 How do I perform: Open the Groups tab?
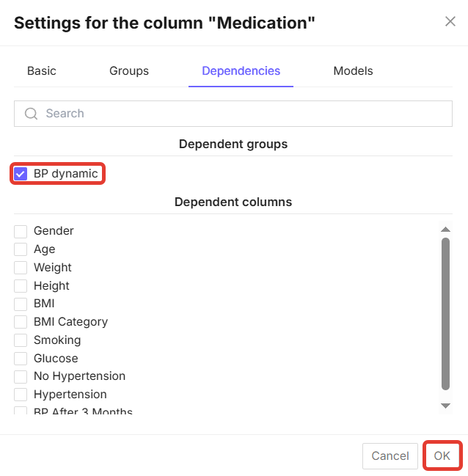tap(129, 71)
